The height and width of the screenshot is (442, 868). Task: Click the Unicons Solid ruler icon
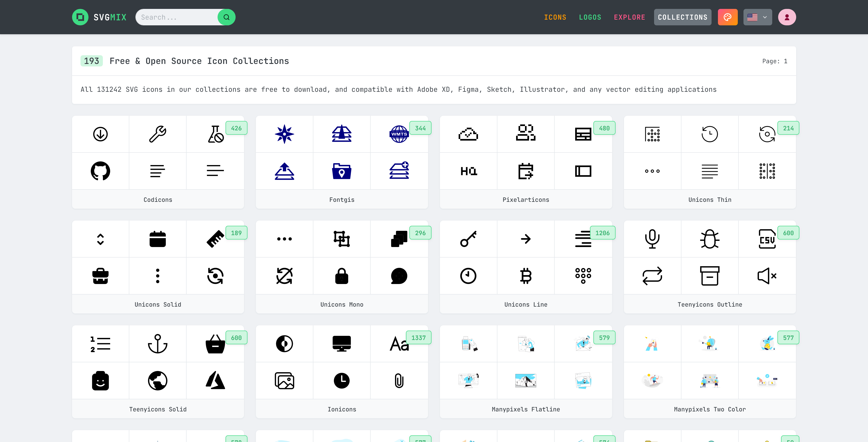coord(215,239)
